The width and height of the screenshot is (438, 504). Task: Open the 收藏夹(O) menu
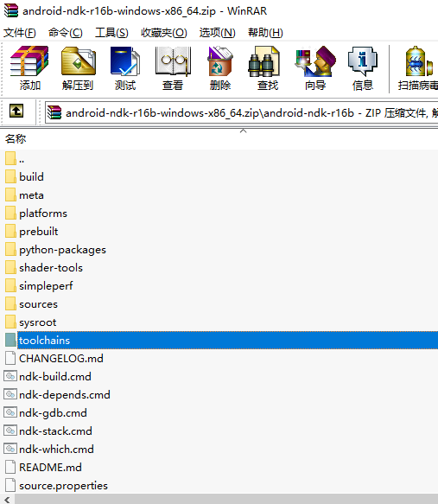click(164, 33)
